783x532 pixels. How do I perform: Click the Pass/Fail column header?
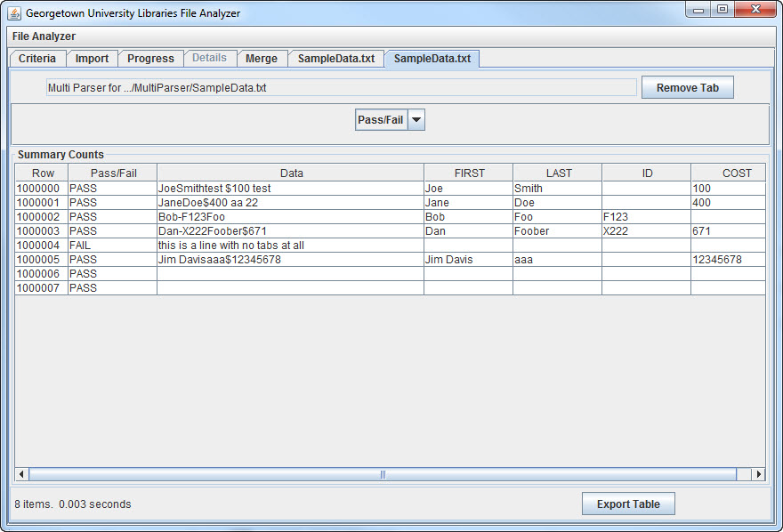click(x=113, y=173)
